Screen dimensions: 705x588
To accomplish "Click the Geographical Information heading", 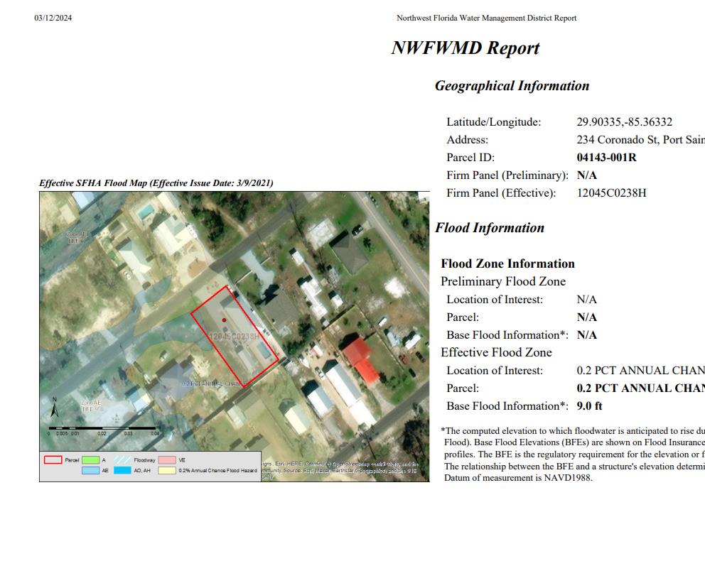I will coord(512,86).
